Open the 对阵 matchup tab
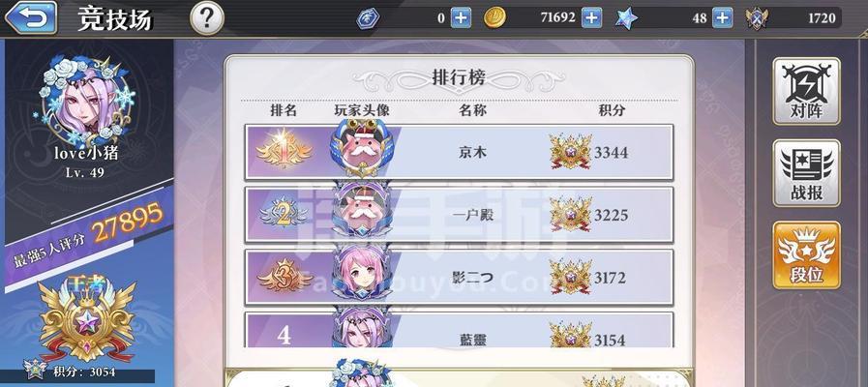Image resolution: width=868 pixels, height=387 pixels. (807, 91)
